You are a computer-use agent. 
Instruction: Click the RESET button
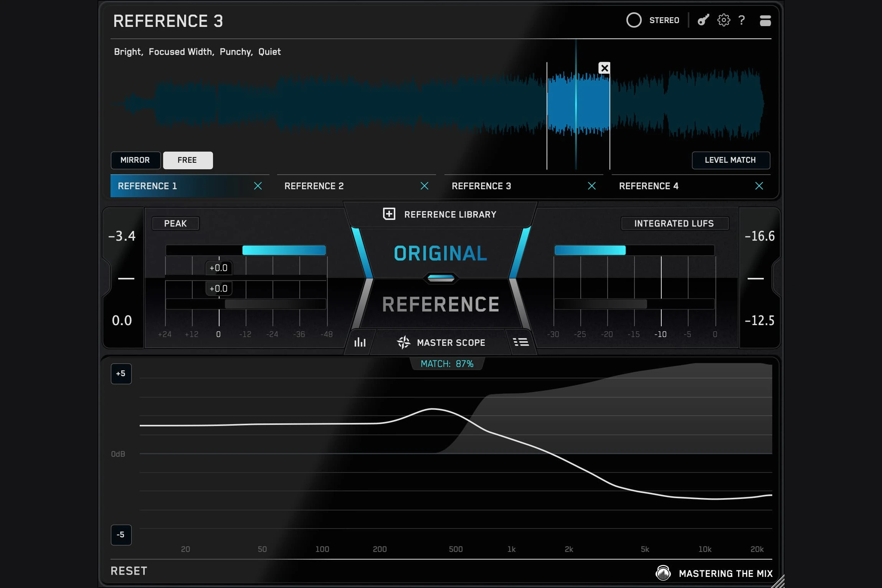click(x=129, y=571)
